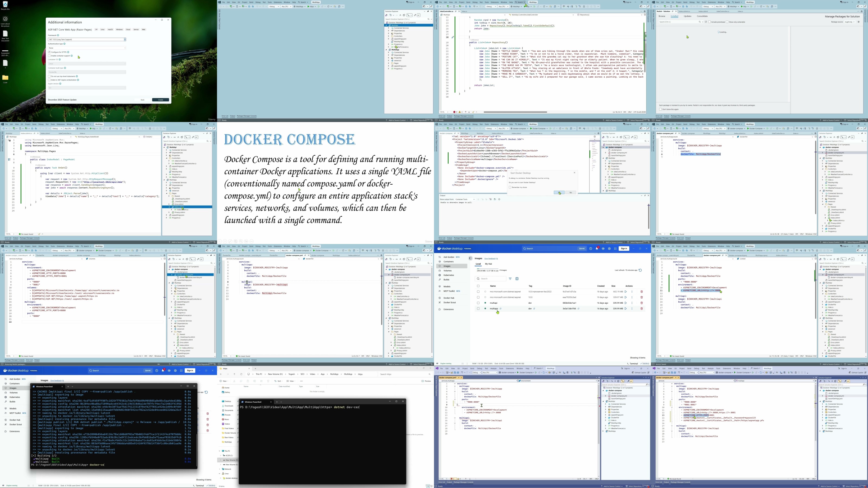Switch to the My Hub images tab
This screenshot has height=488, width=868.
[x=488, y=264]
